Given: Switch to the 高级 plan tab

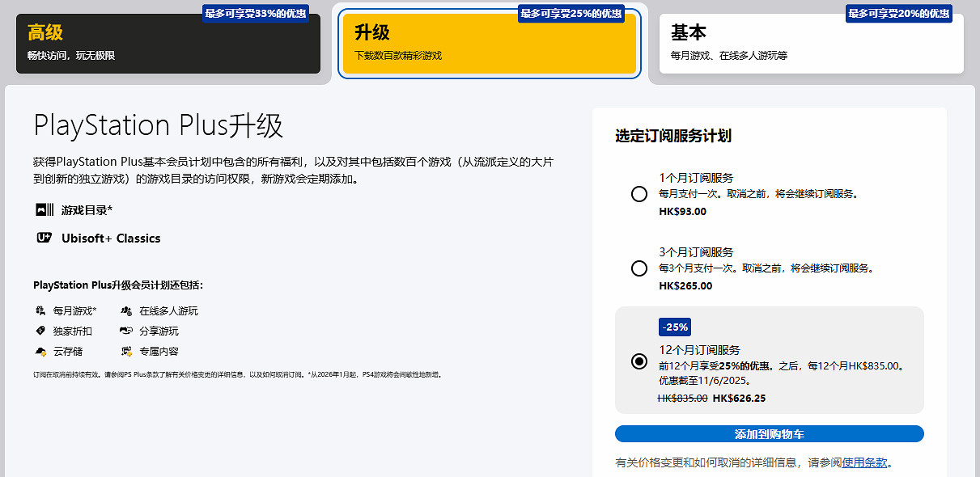Looking at the screenshot, I should 168,44.
